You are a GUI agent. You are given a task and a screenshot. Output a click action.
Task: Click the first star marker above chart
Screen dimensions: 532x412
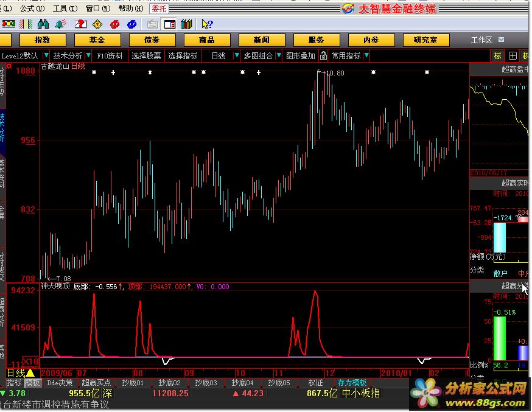pos(94,72)
